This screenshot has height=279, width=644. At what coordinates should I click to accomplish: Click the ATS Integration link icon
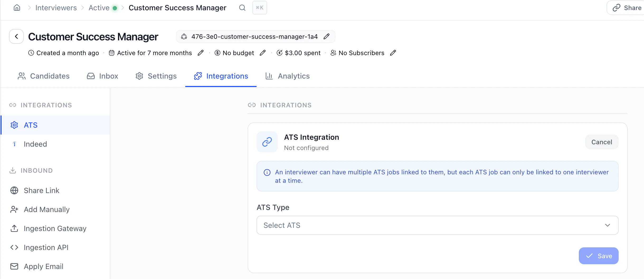click(x=267, y=142)
